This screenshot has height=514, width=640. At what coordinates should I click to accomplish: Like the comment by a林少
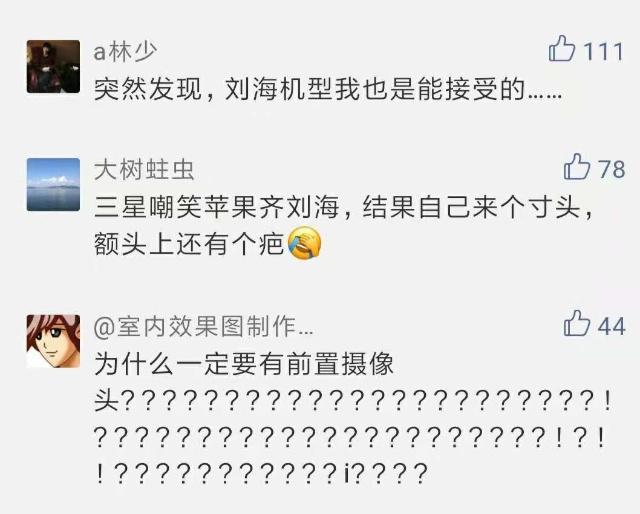pos(562,49)
